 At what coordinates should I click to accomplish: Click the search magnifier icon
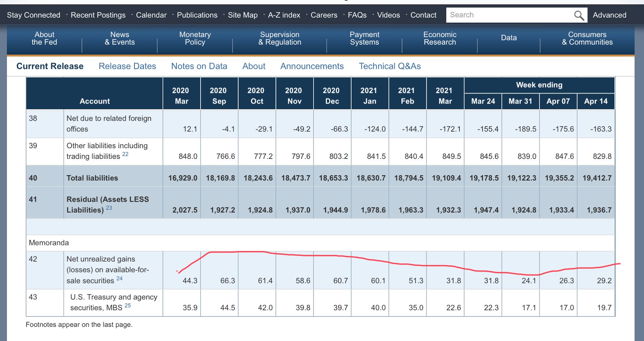[x=579, y=15]
